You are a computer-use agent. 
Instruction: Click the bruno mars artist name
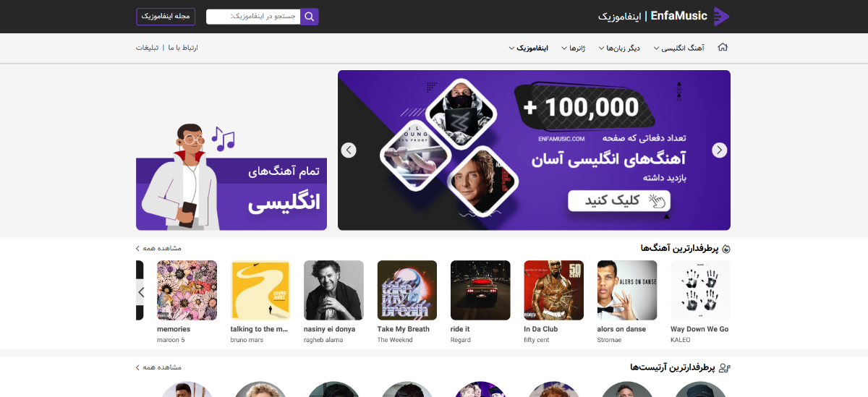tap(246, 340)
